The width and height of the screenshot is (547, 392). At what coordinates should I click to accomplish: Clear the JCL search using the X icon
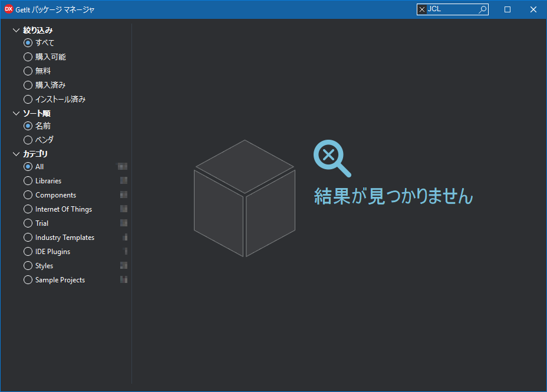tap(422, 9)
